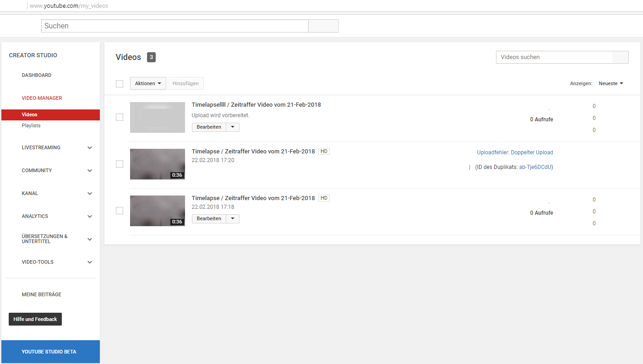Open the Uploadfehler: Doppelter Upload link
This screenshot has height=364, width=643.
pyautogui.click(x=515, y=152)
